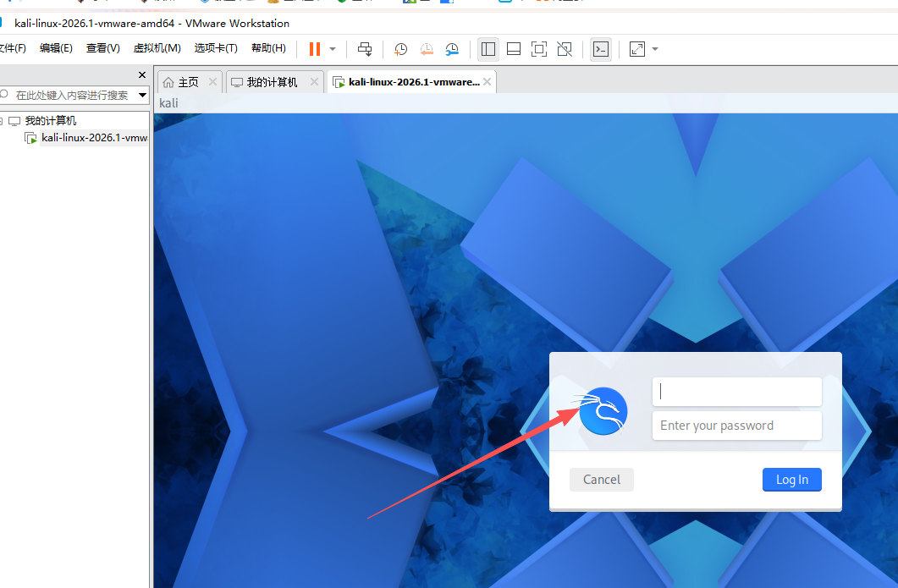The height and width of the screenshot is (588, 898).
Task: Click the stretch guest display icon
Action: [x=637, y=49]
